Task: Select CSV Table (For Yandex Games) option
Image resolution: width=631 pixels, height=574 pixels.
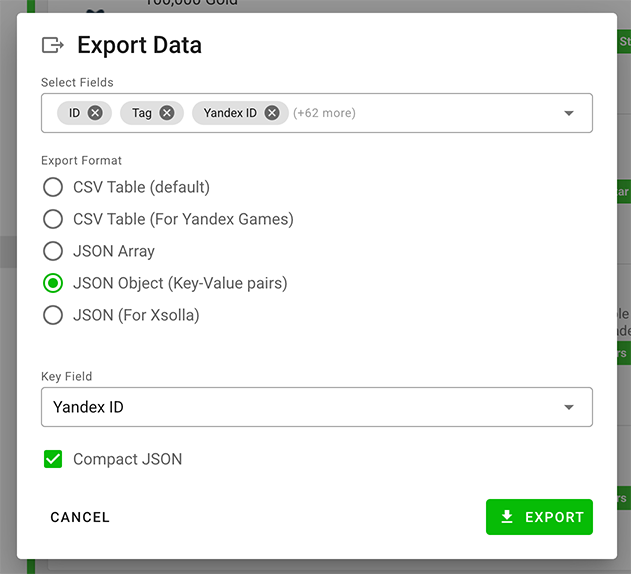Action: 53,219
